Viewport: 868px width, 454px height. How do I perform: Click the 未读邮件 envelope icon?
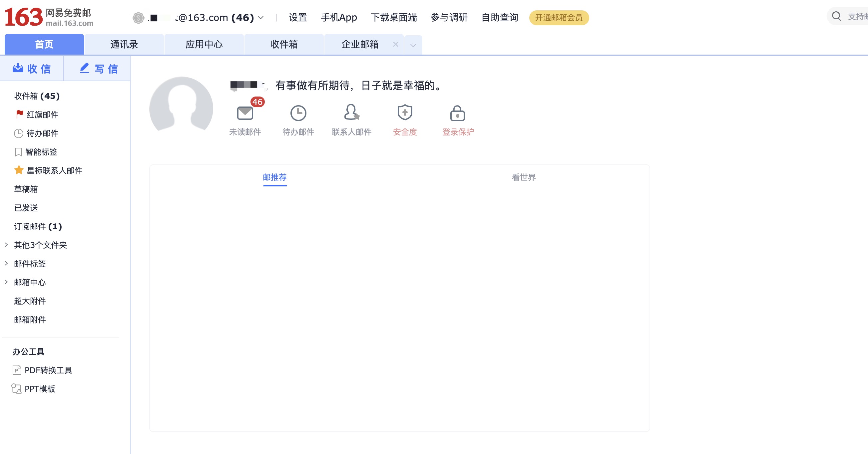pyautogui.click(x=245, y=113)
